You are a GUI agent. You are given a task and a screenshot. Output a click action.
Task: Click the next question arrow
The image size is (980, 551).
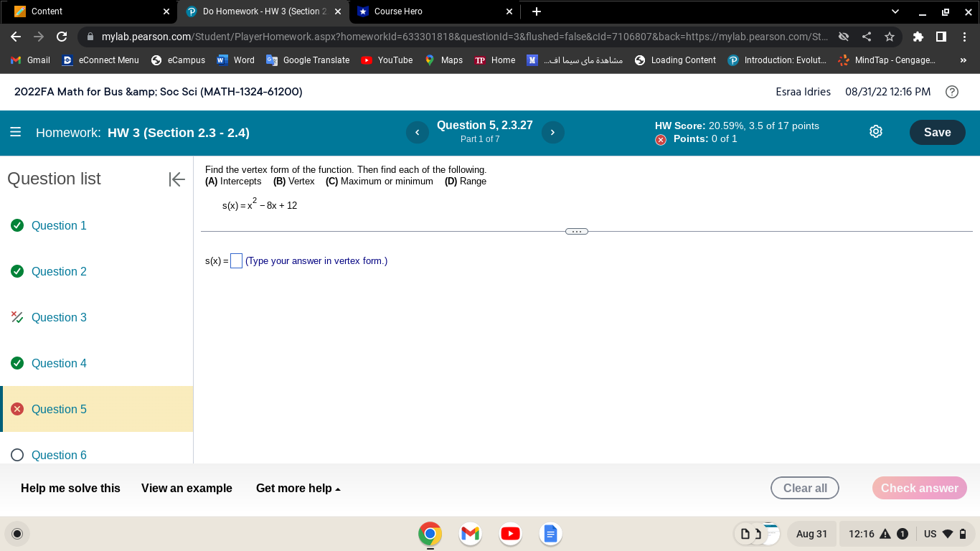552,132
